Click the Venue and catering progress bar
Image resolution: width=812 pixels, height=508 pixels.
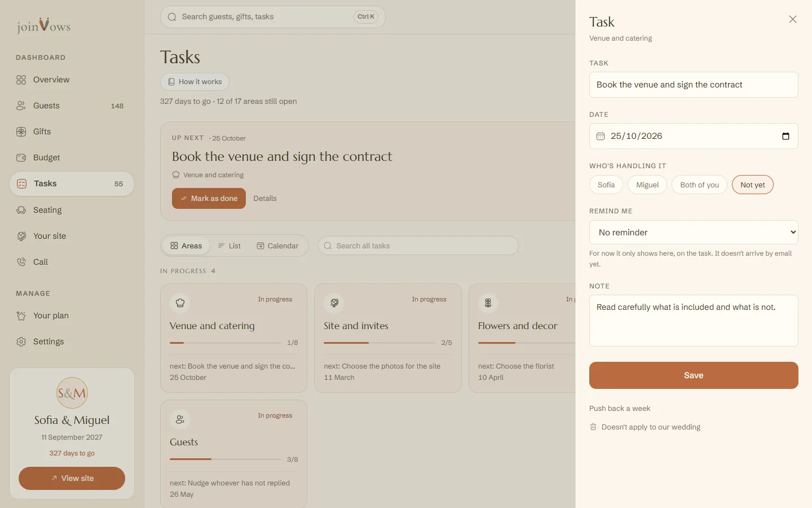(x=226, y=343)
